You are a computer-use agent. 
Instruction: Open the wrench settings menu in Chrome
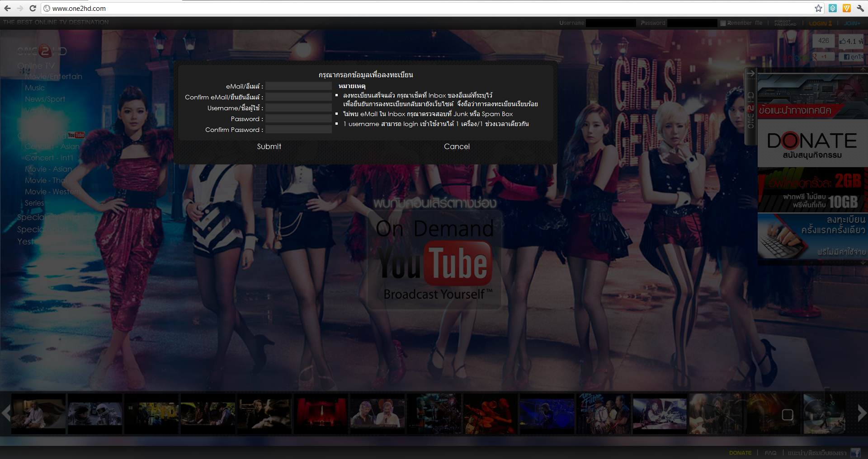point(860,8)
